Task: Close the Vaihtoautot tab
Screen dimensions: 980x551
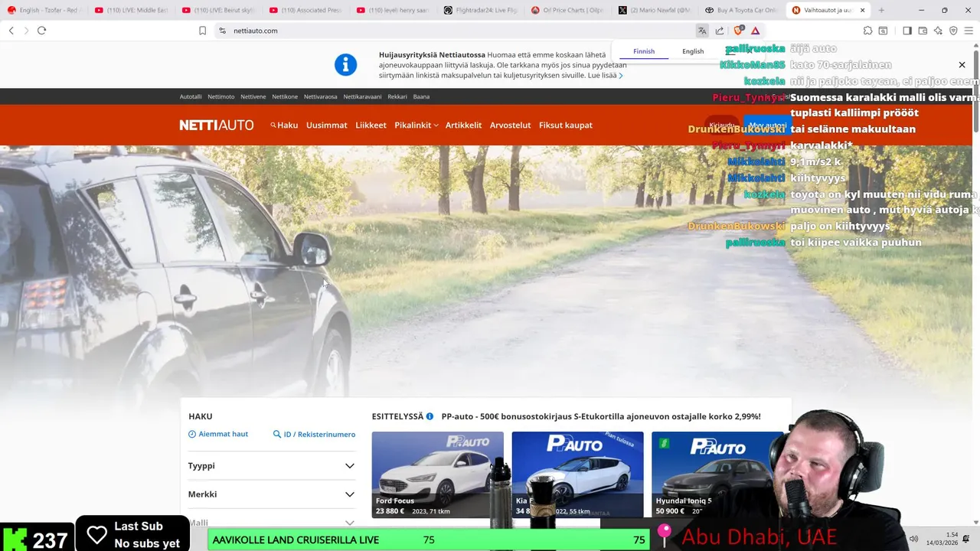Action: tap(863, 10)
